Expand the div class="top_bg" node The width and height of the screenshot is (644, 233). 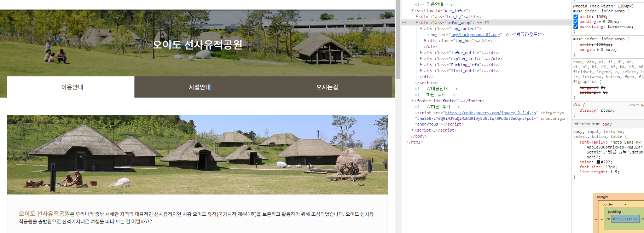417,17
